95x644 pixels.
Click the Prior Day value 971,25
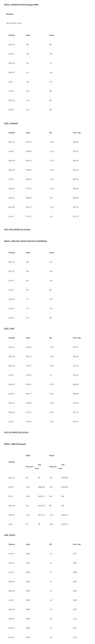[75, 216]
